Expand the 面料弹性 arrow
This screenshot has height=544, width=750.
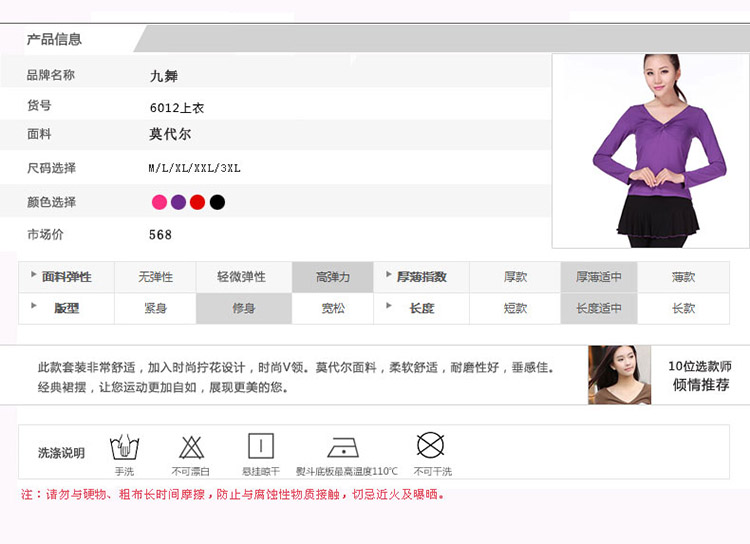[32, 275]
